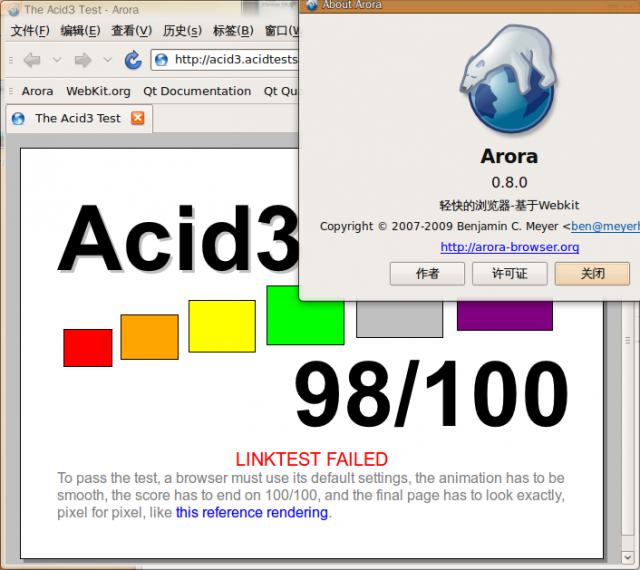
Task: Reload the page with the refresh icon
Action: [133, 60]
